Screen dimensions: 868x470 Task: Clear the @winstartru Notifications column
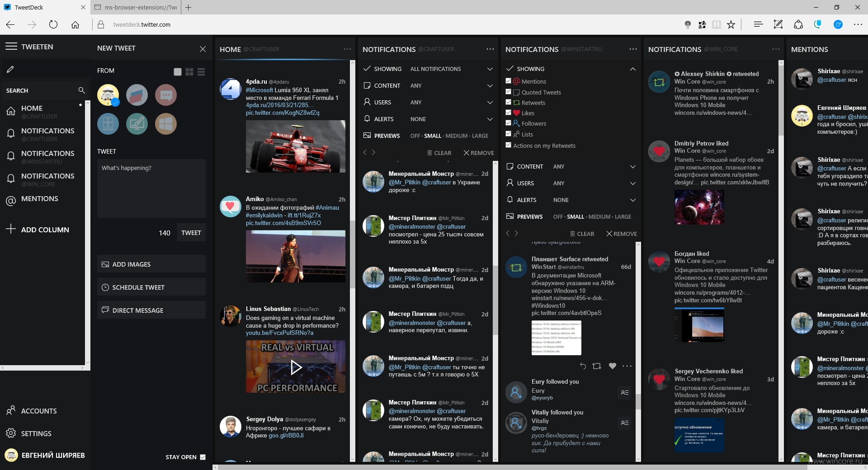pos(582,234)
